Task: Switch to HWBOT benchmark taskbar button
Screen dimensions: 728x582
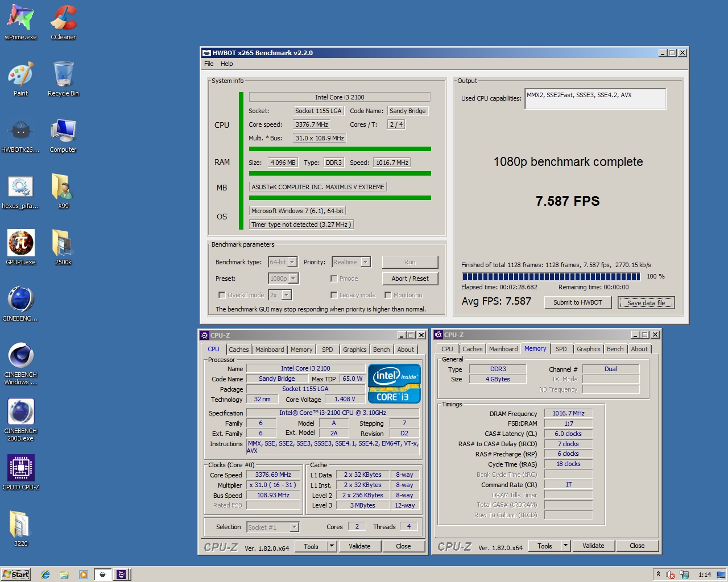Action: click(102, 575)
